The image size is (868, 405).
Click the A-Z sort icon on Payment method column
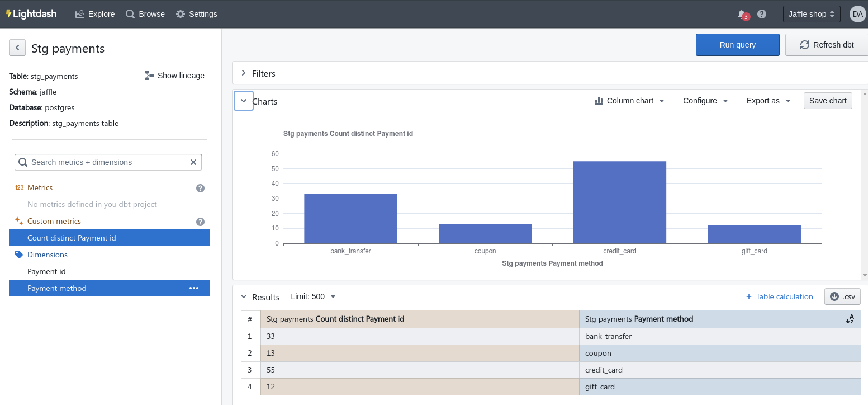coord(850,319)
